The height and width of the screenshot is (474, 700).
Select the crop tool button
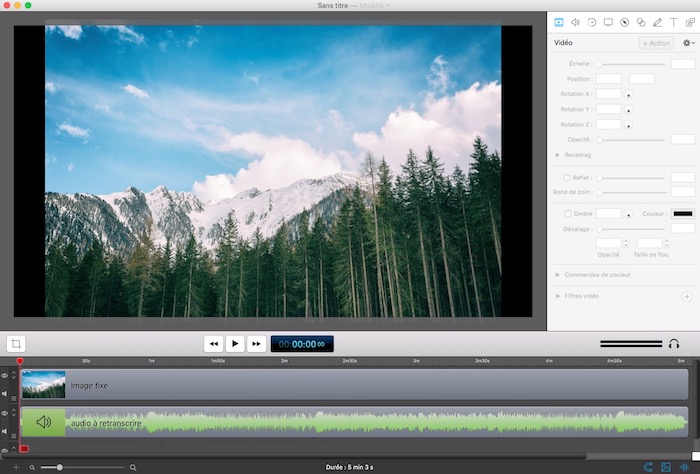tap(16, 343)
